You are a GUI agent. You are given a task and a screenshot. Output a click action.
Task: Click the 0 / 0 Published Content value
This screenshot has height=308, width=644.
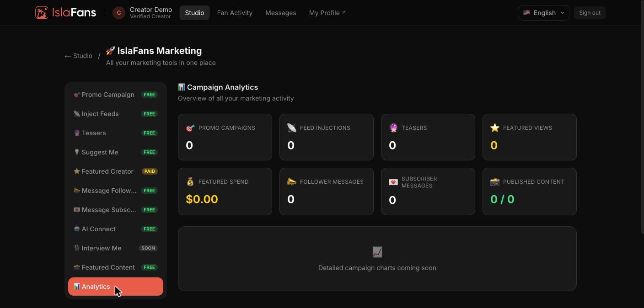point(502,199)
